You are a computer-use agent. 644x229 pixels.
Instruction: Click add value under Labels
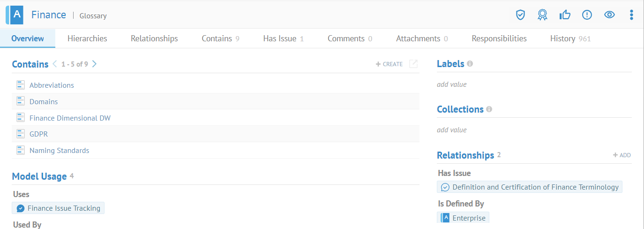pyautogui.click(x=451, y=84)
